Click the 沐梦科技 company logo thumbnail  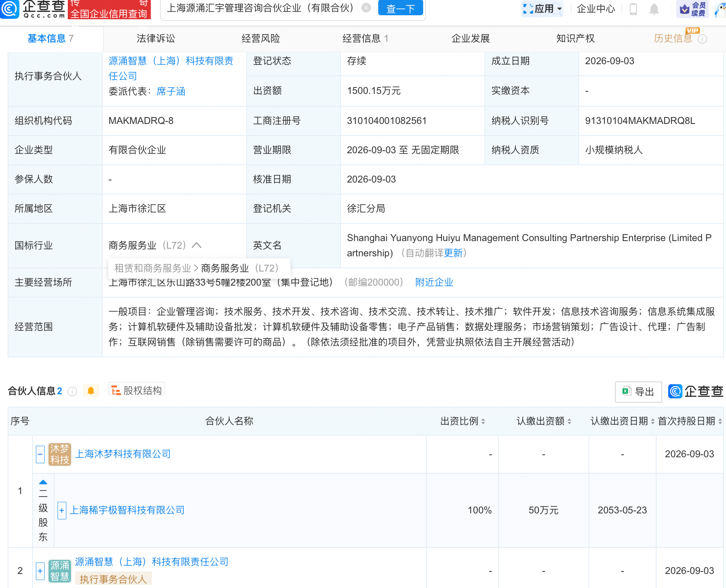pyautogui.click(x=60, y=454)
